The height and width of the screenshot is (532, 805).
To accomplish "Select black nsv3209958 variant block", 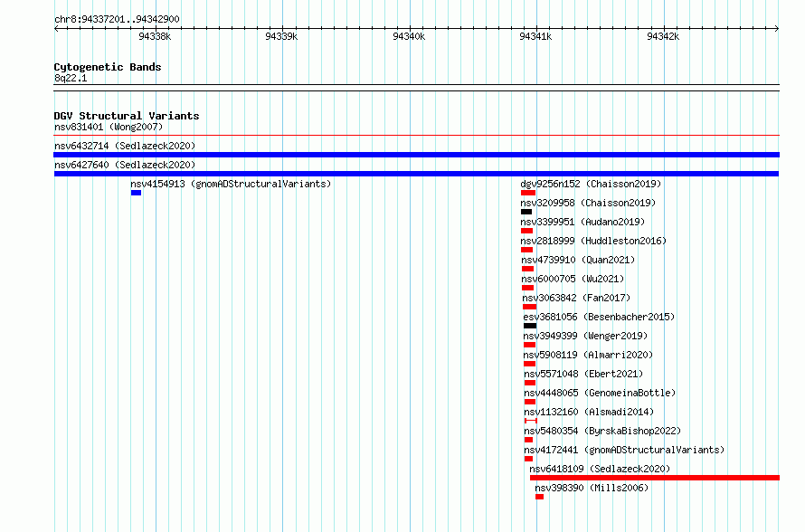I will pyautogui.click(x=526, y=212).
